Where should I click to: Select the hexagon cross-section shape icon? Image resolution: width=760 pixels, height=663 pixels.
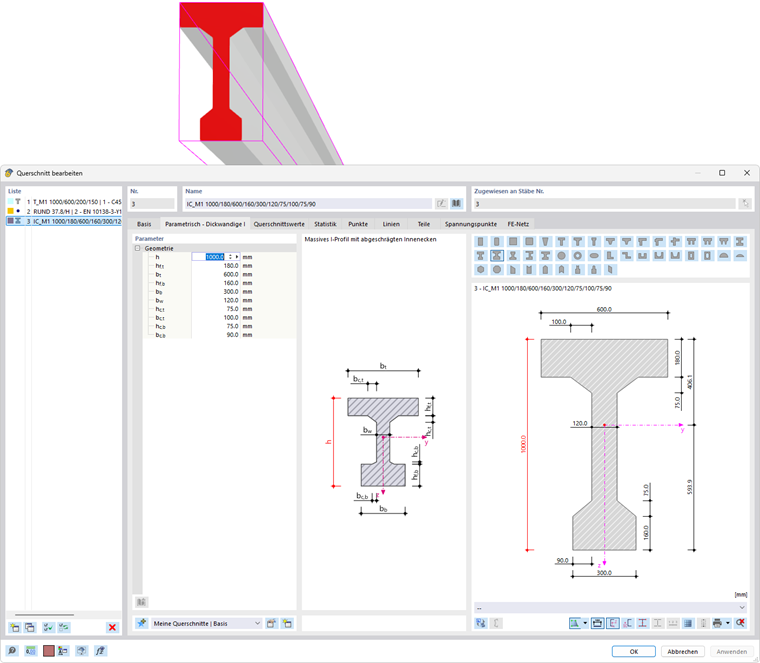[480, 269]
